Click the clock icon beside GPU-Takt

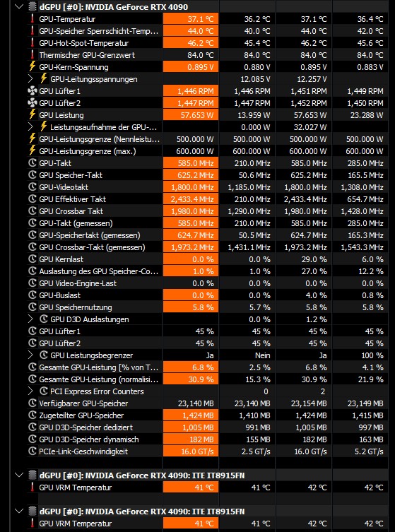[x=33, y=163]
